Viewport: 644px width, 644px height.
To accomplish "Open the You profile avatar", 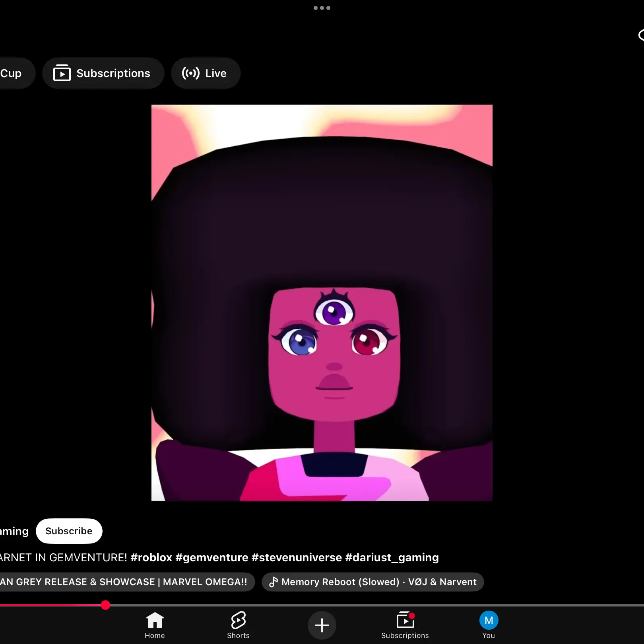I will click(489, 620).
